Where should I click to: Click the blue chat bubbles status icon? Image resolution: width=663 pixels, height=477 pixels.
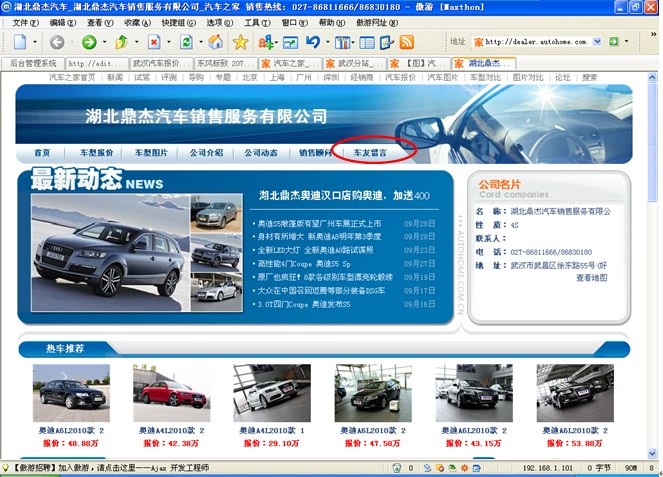[427, 468]
